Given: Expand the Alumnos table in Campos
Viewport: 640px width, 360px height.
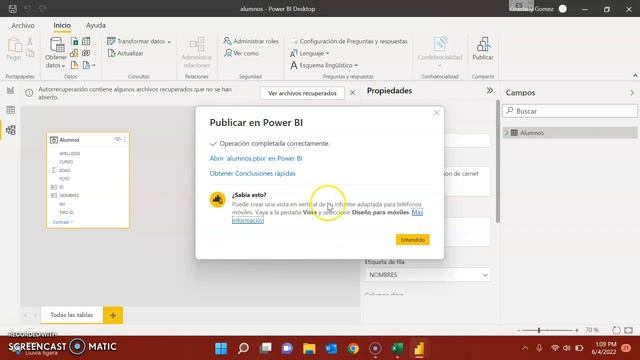Looking at the screenshot, I should pos(507,133).
